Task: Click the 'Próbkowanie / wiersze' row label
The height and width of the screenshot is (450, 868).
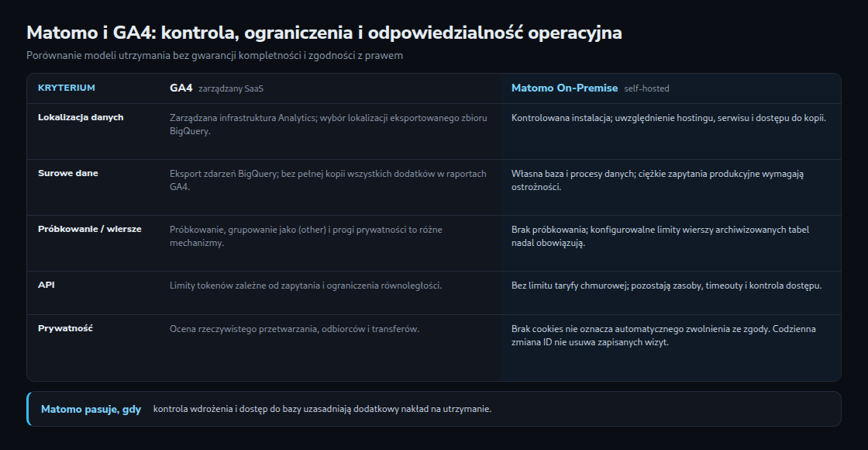Action: (90, 229)
